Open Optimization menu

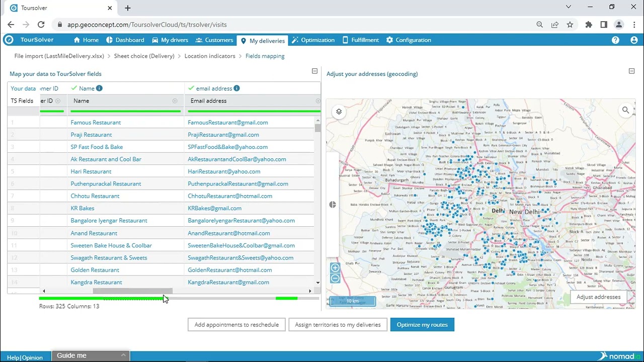tap(313, 40)
